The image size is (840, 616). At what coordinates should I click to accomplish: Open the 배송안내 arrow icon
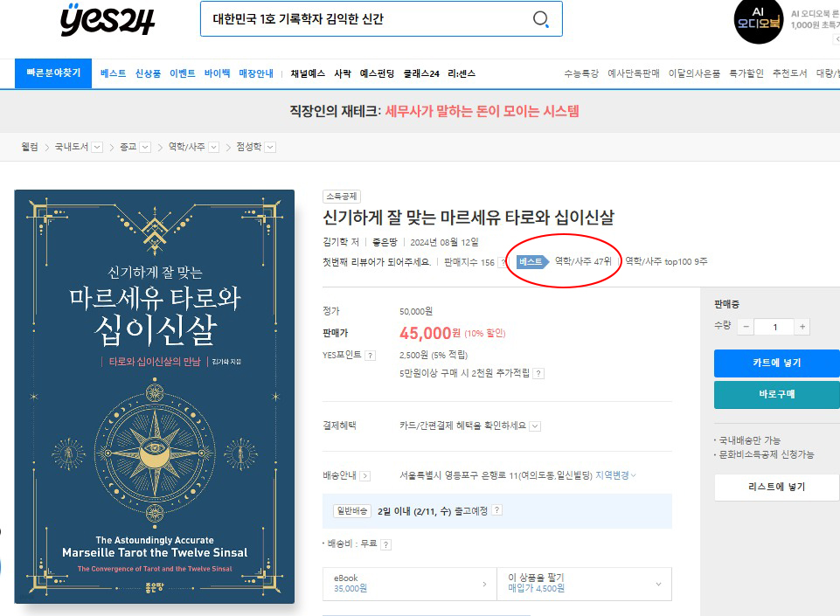(365, 476)
